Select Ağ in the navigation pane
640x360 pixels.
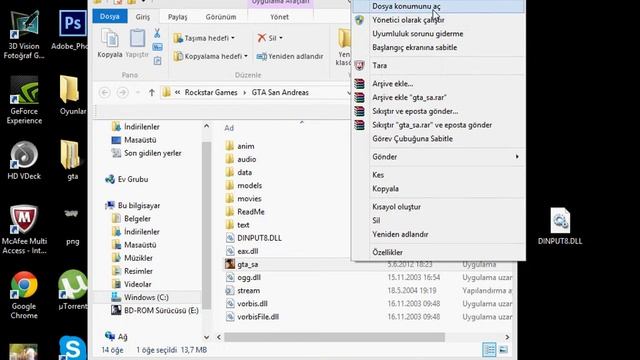[x=116, y=336]
